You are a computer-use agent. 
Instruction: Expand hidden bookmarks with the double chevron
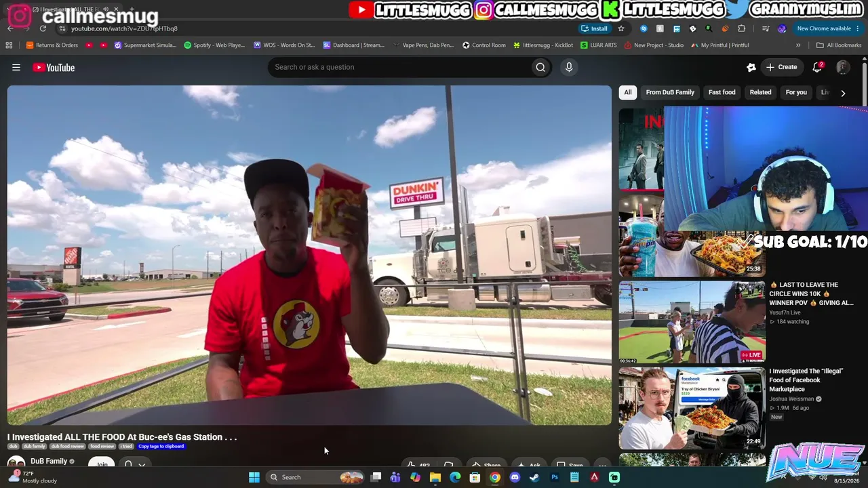(x=798, y=45)
